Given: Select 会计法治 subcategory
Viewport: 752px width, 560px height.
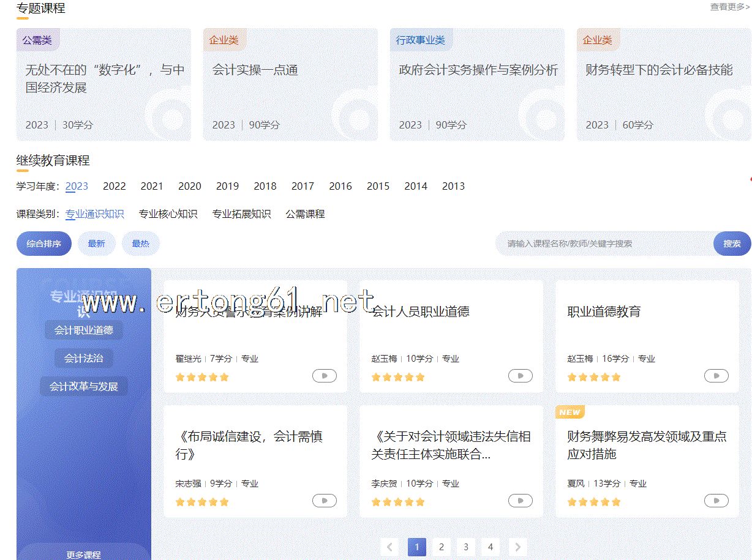Looking at the screenshot, I should 84,358.
